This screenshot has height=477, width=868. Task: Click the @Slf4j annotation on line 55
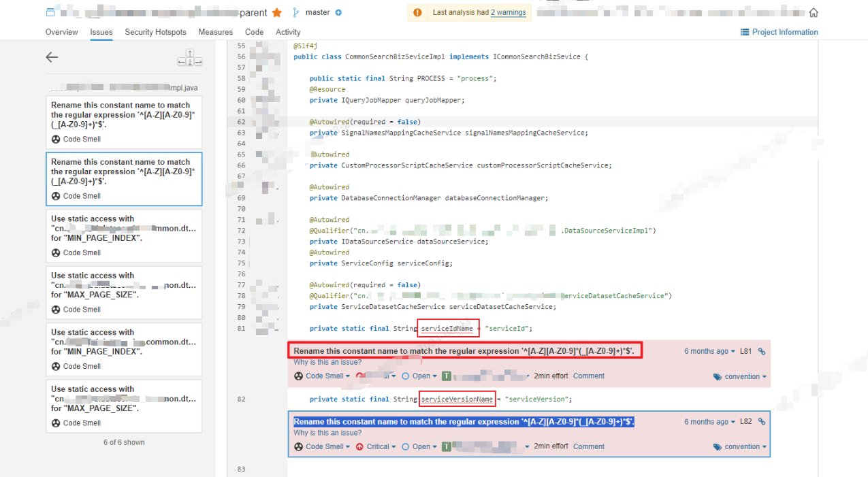click(x=304, y=46)
